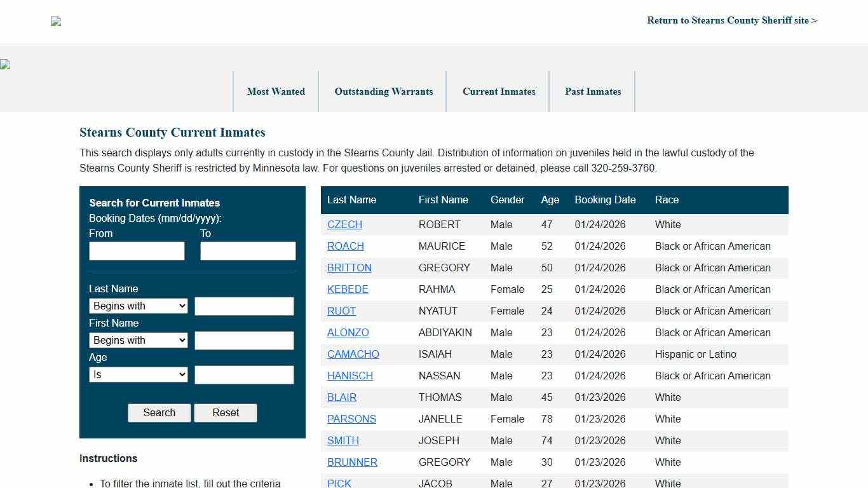Return to Stearns County Sheriff site
Screen dimensions: 868x488
tap(731, 20)
